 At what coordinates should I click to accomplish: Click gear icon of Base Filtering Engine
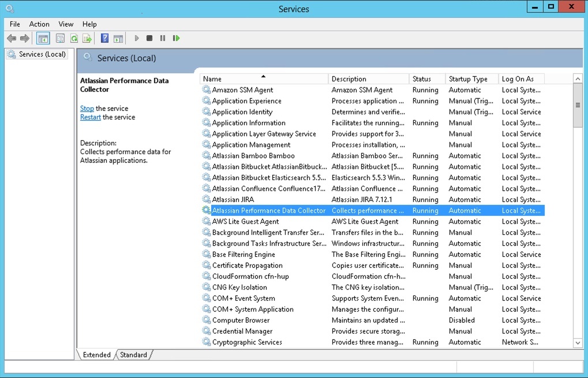coord(206,254)
